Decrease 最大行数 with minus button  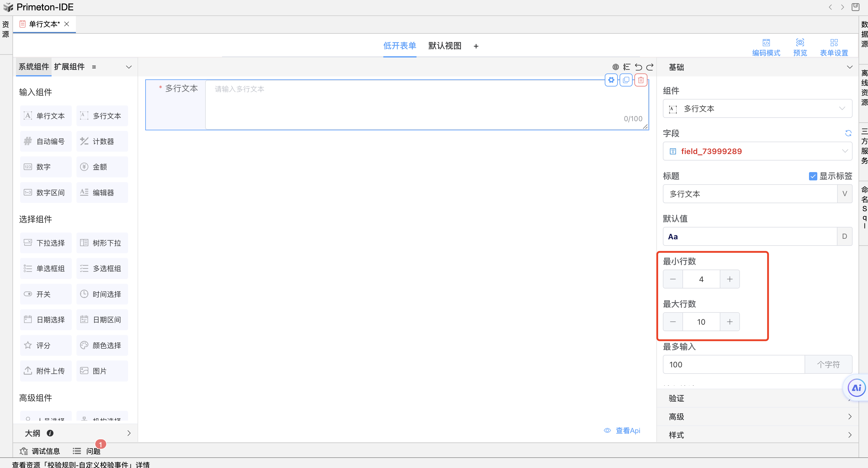[673, 322]
